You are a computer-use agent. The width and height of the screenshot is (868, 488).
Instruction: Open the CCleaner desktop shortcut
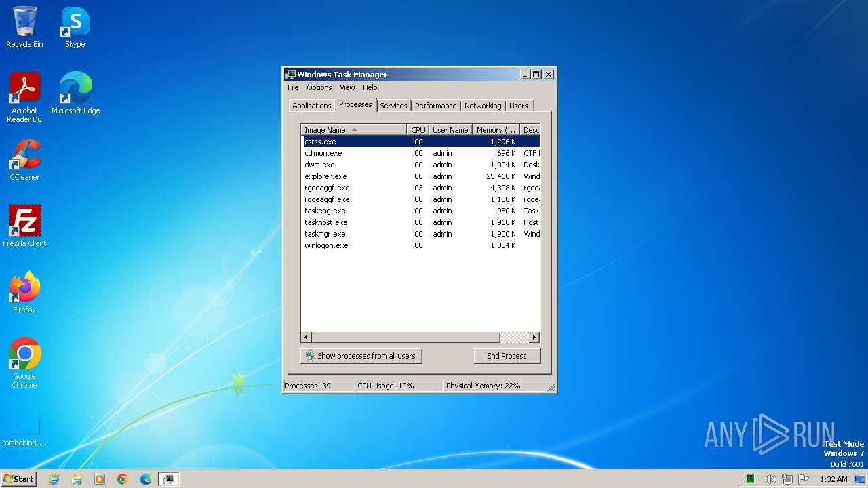click(x=24, y=159)
